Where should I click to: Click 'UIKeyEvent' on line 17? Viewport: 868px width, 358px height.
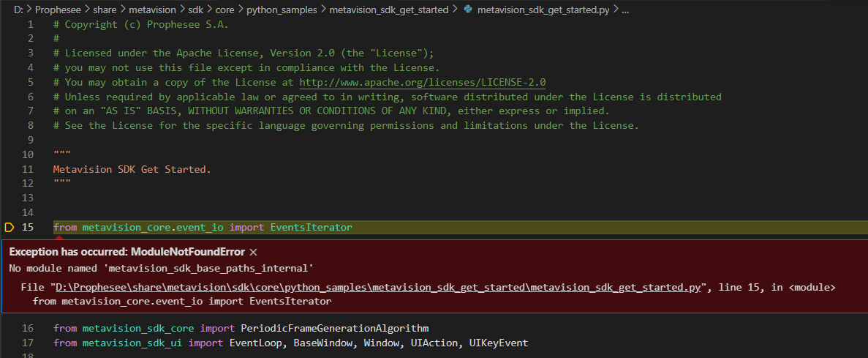499,343
